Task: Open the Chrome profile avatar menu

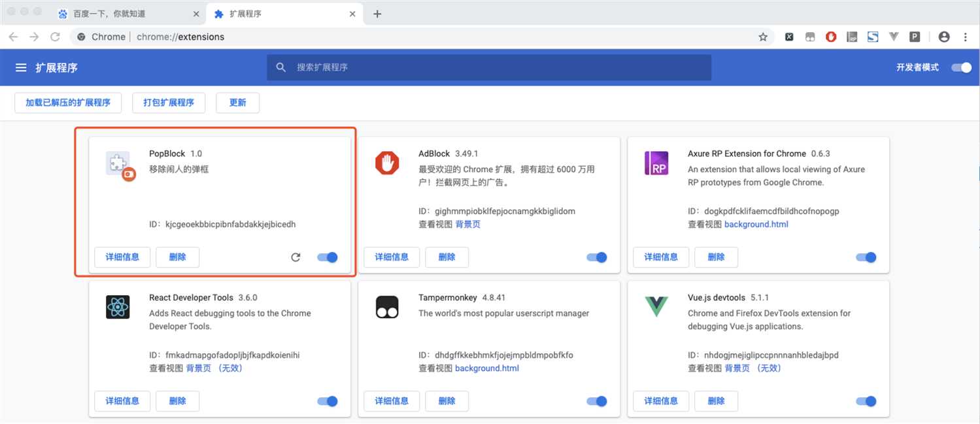Action: [x=943, y=37]
